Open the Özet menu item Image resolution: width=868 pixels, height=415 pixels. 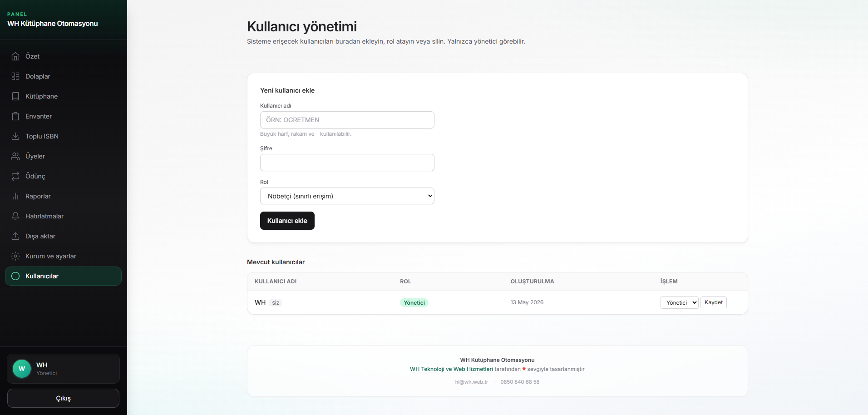[63, 56]
